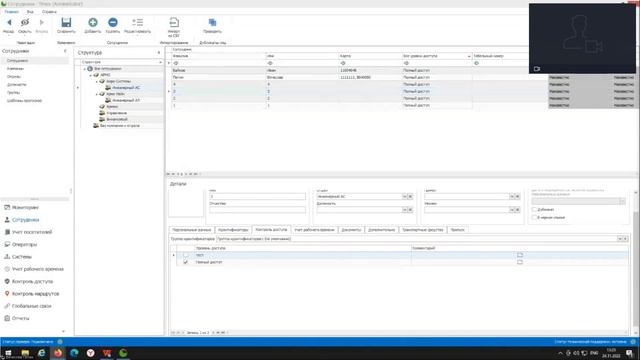Switch to the Транспортные средства tab
This screenshot has height=360, width=640.
pyautogui.click(x=422, y=230)
